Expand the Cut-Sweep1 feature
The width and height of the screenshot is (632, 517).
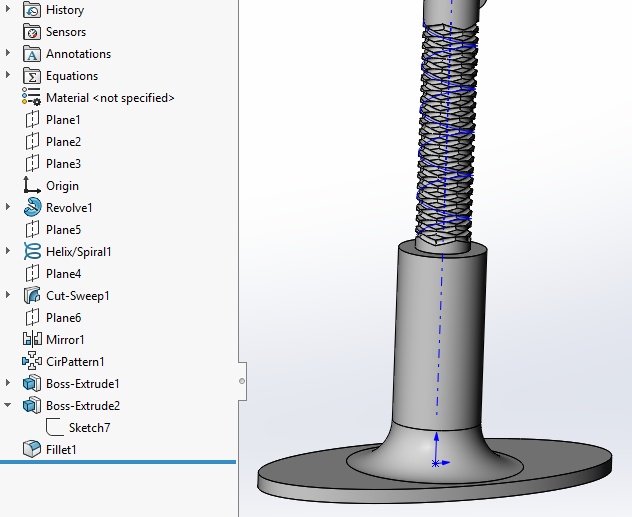(x=8, y=295)
